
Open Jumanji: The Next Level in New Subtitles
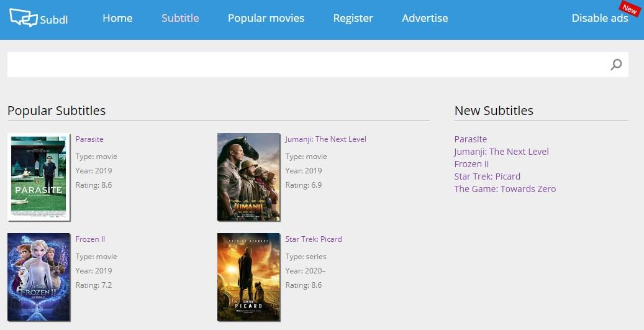501,152
